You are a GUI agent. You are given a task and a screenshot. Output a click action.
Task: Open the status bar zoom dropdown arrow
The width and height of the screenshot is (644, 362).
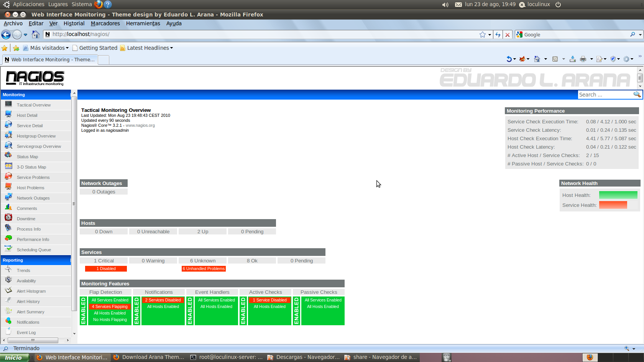coord(634,349)
